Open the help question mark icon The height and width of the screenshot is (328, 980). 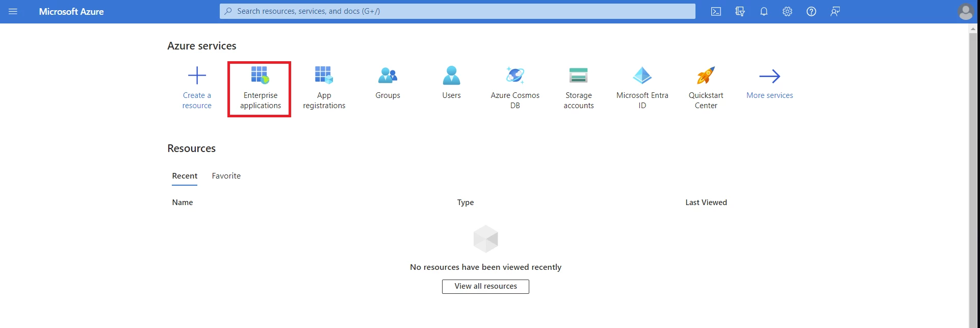[811, 11]
